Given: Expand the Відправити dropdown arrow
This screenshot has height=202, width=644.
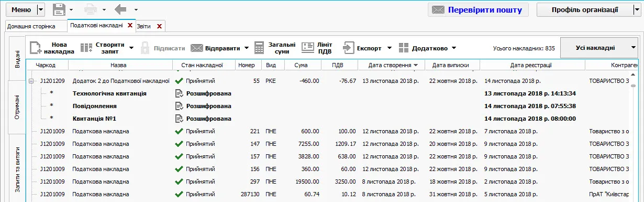Looking at the screenshot, I should (247, 48).
